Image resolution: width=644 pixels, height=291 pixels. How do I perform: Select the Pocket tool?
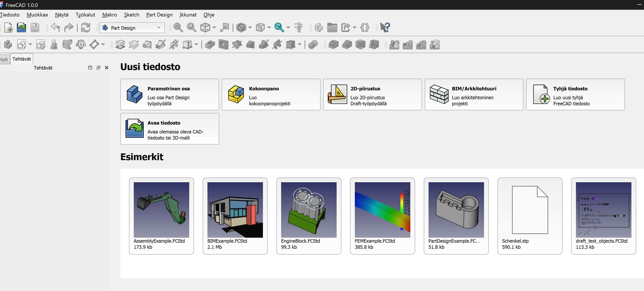(210, 45)
